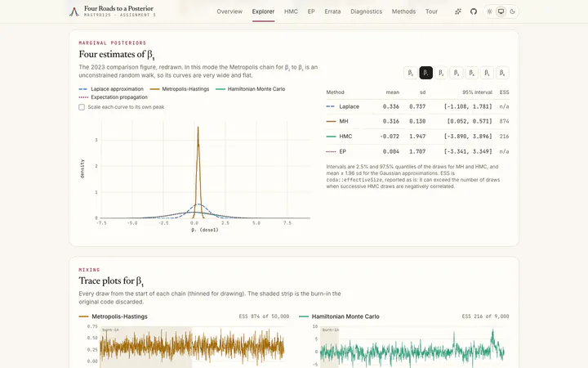This screenshot has width=588, height=368.
Task: Choose parameter β3
Action: click(x=457, y=73)
